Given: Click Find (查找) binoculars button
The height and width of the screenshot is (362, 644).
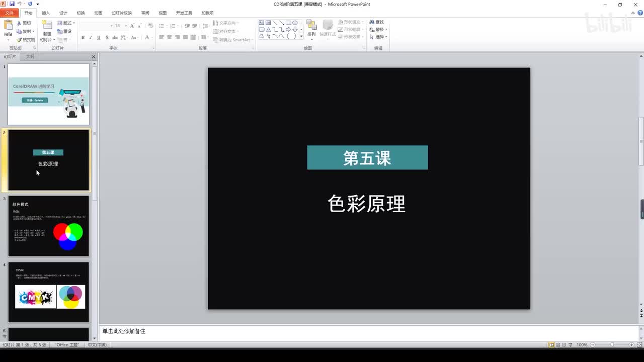Looking at the screenshot, I should (x=376, y=22).
